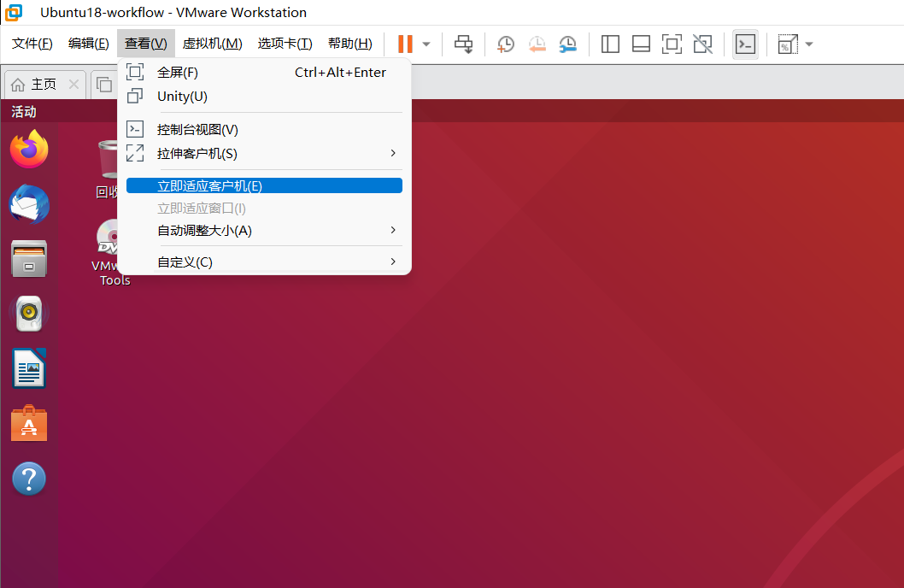Viewport: 904px width, 588px height.
Task: Launch Thunderbird Mail from the dock
Action: (x=29, y=204)
